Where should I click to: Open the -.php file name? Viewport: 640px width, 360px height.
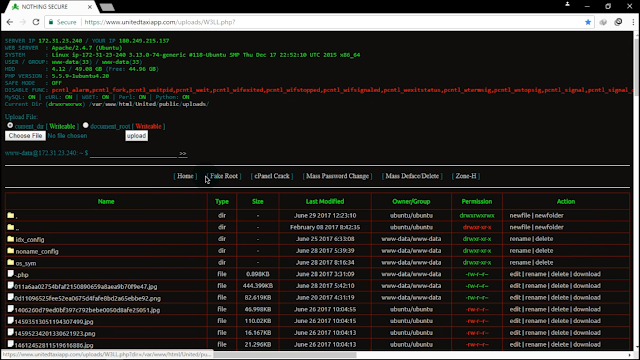click(22, 275)
